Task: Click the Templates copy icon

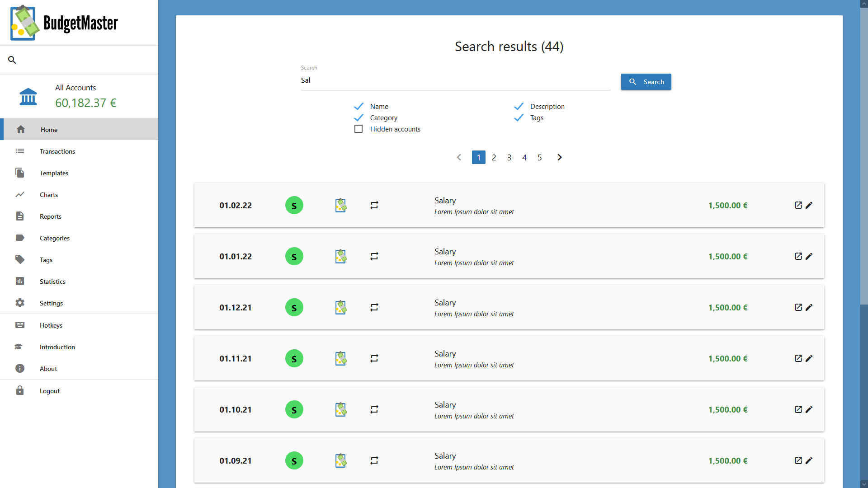Action: [20, 173]
